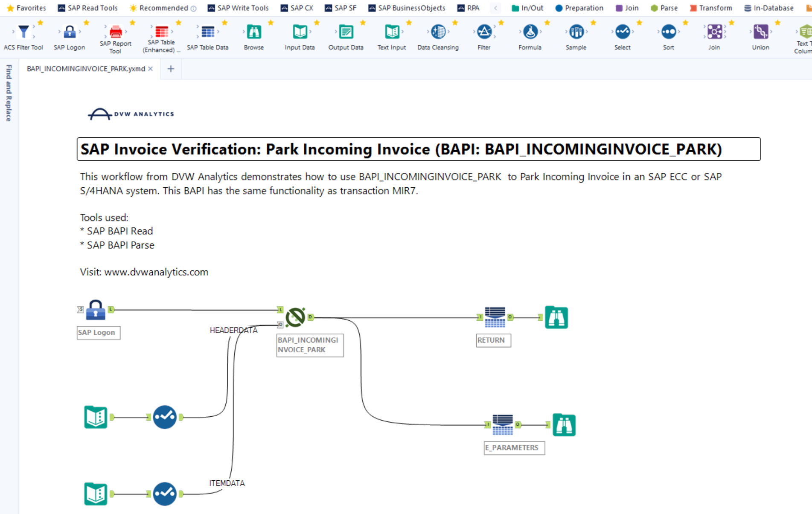Click the Input Data tool
The height and width of the screenshot is (514, 812).
point(300,32)
